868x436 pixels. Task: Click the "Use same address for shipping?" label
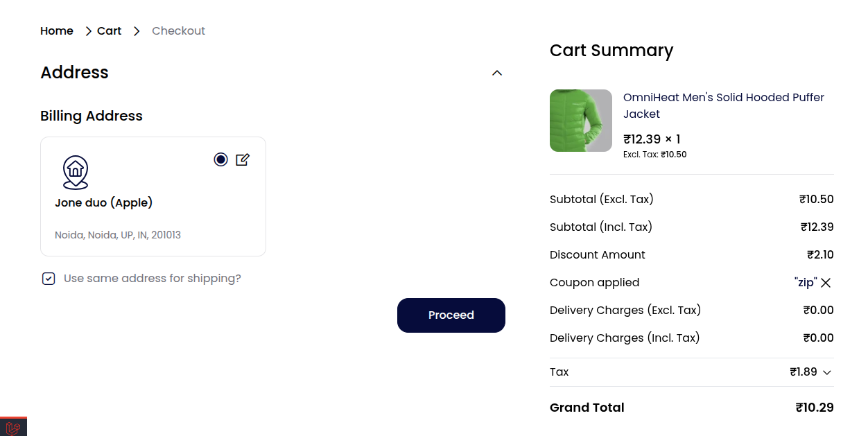click(x=153, y=279)
